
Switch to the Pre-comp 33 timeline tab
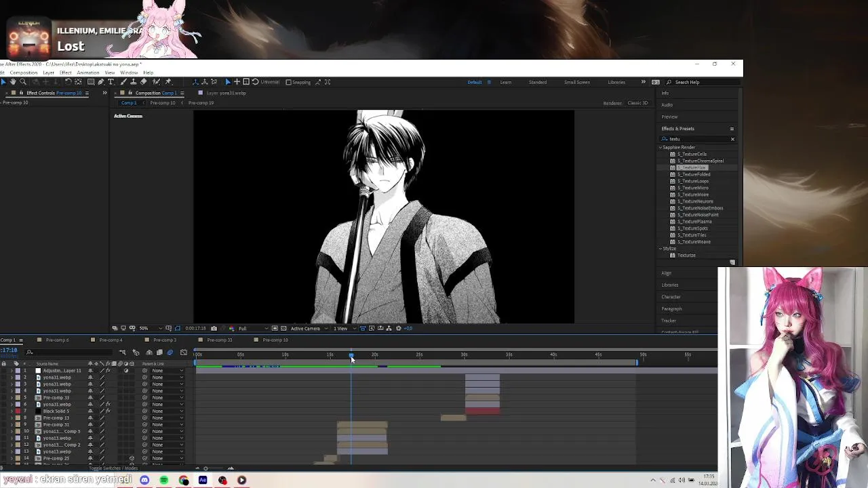tap(219, 340)
